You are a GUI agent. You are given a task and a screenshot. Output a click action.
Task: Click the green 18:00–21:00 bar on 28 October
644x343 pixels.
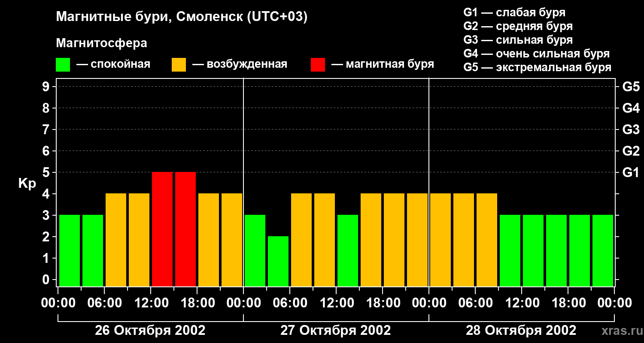point(580,250)
